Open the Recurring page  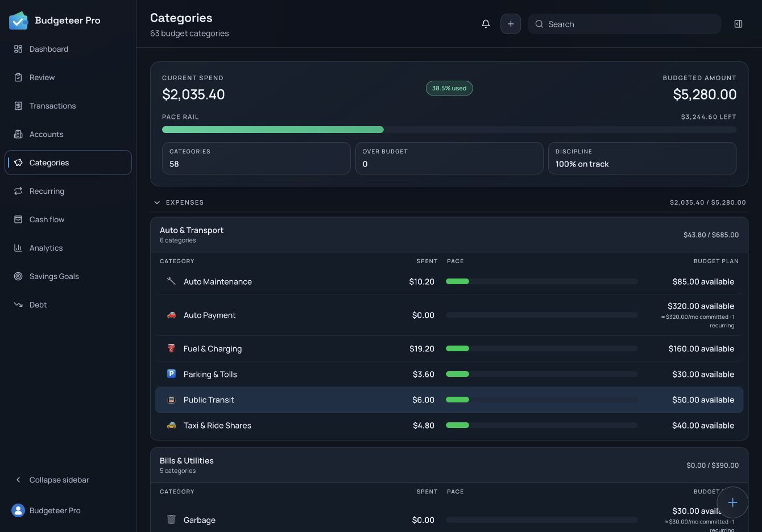(68, 191)
